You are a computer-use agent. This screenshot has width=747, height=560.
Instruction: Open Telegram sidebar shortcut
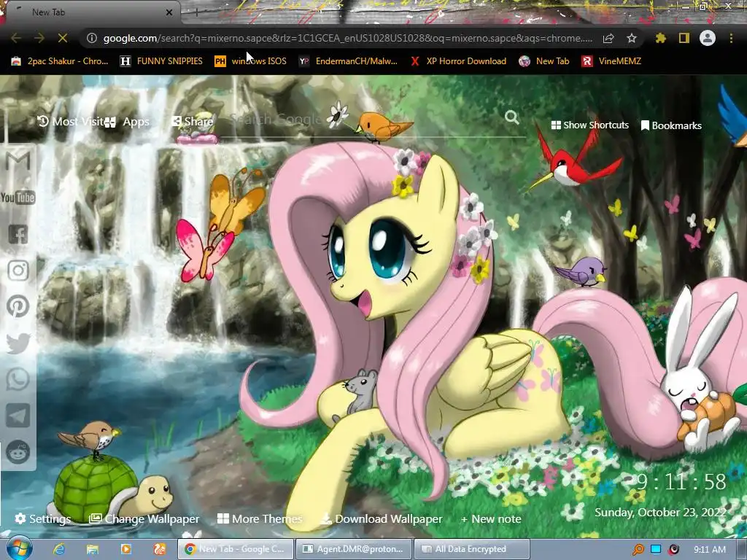[18, 416]
